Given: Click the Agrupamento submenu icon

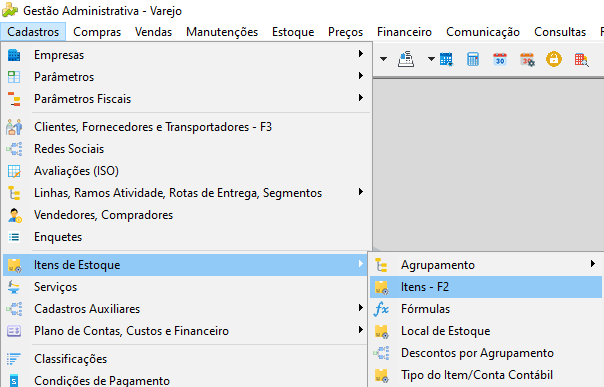Looking at the screenshot, I should (x=381, y=265).
